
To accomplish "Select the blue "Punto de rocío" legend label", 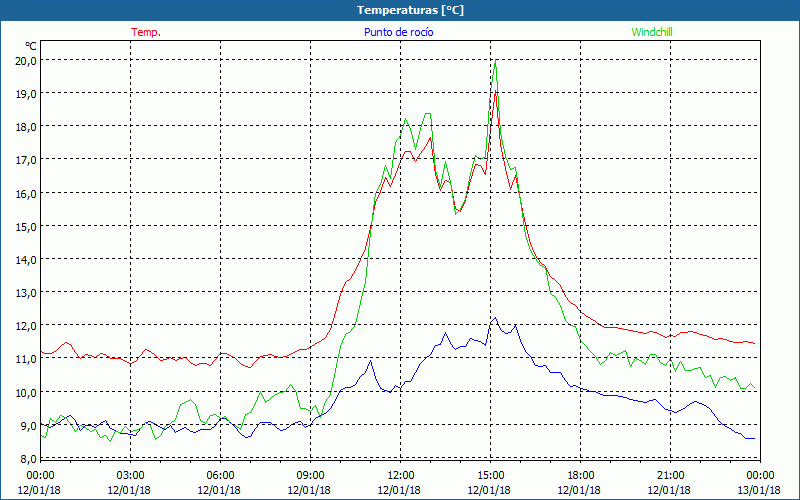I will click(398, 32).
